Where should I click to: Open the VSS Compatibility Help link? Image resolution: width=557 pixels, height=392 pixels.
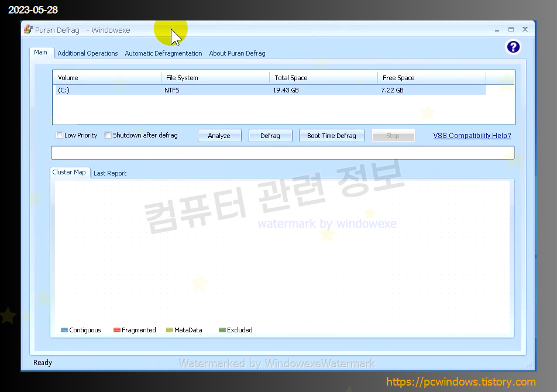pyautogui.click(x=472, y=136)
